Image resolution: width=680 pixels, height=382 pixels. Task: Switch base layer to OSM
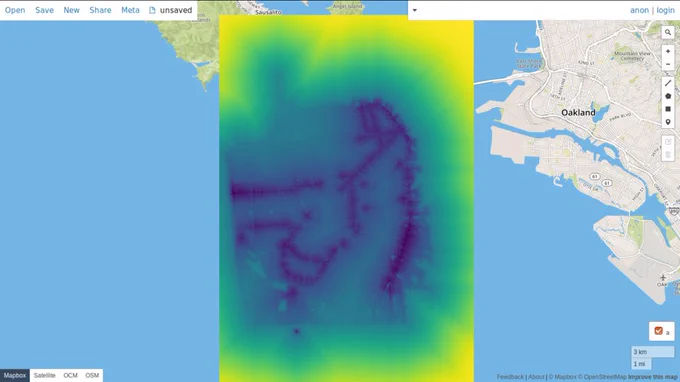(92, 375)
